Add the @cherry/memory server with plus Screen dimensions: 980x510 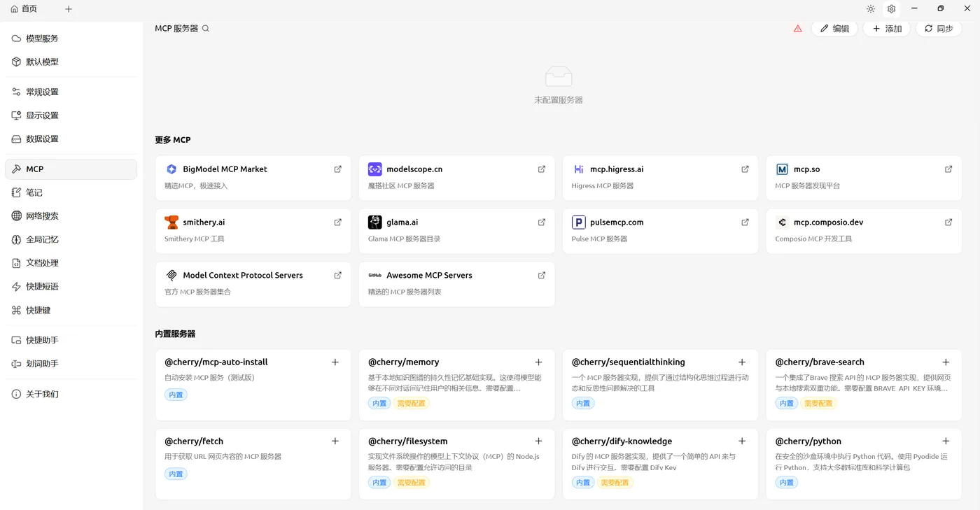(538, 362)
